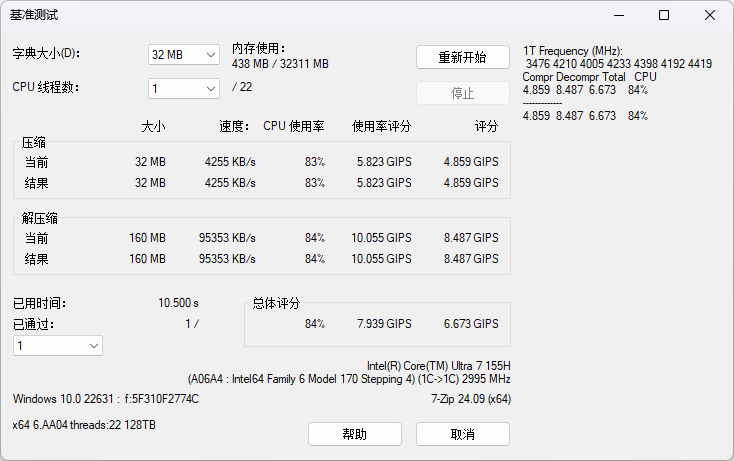Click the 已用时间 value 10.500 s
Screen dimensions: 734x461
178,303
